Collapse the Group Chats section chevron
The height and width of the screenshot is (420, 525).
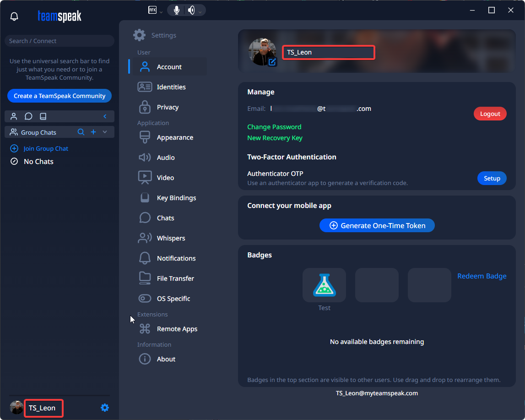[x=105, y=132]
